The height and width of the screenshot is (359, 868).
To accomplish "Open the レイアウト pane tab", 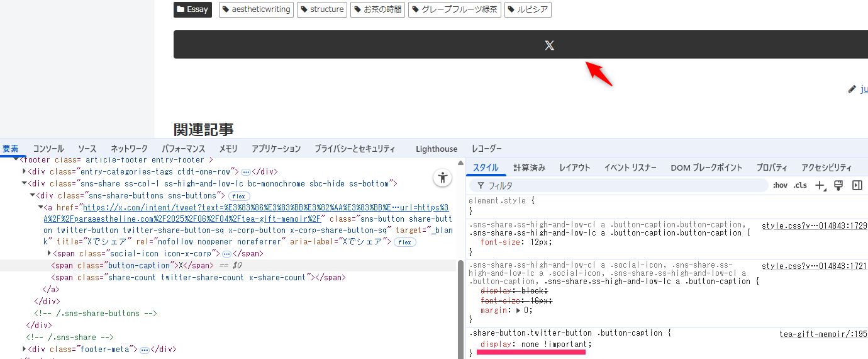I will click(x=575, y=168).
